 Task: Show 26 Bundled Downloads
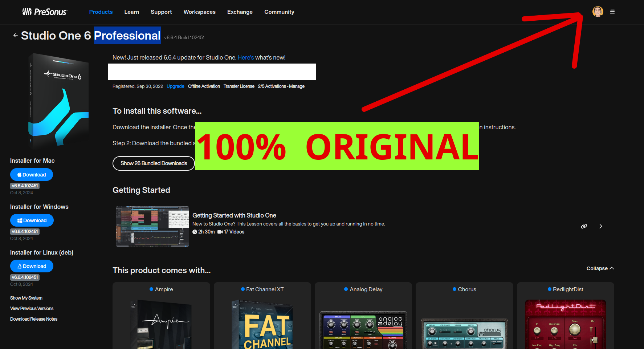tap(154, 163)
